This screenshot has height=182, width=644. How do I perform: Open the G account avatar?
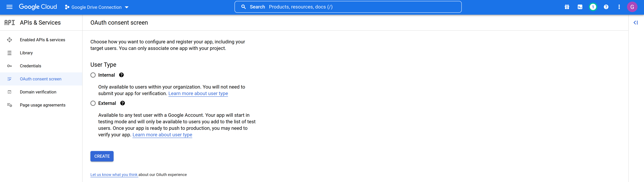coord(632,7)
